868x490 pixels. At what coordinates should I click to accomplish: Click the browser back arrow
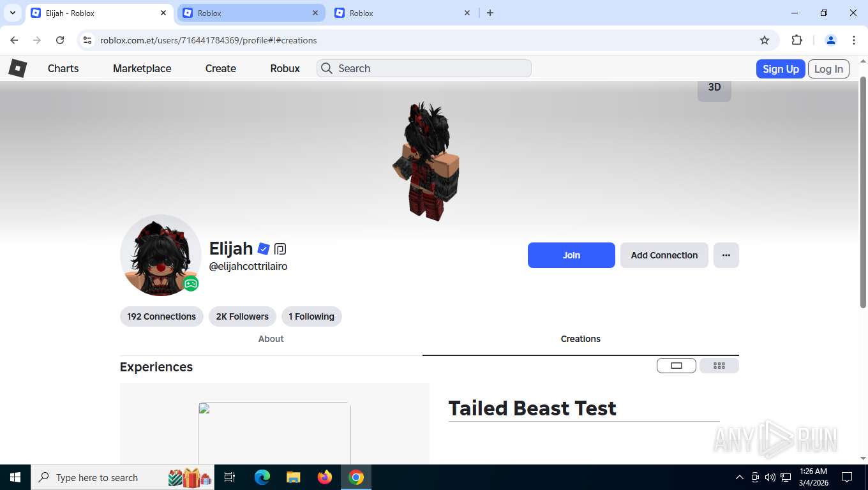14,40
